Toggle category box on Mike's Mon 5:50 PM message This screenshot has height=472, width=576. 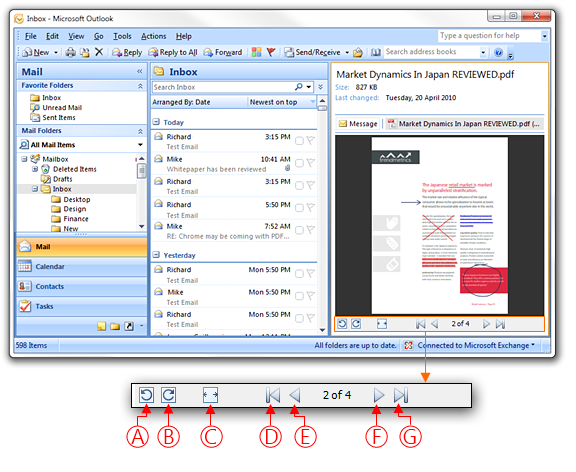(x=299, y=296)
